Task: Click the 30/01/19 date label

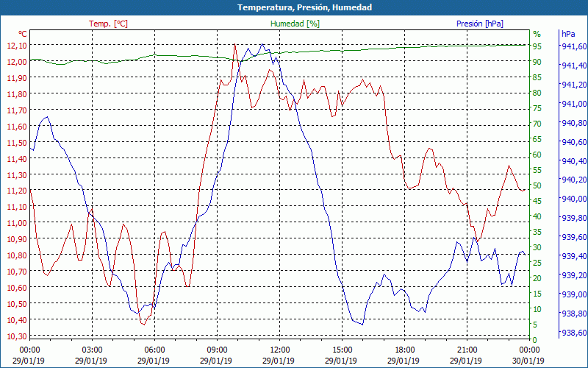Action: pyautogui.click(x=528, y=361)
